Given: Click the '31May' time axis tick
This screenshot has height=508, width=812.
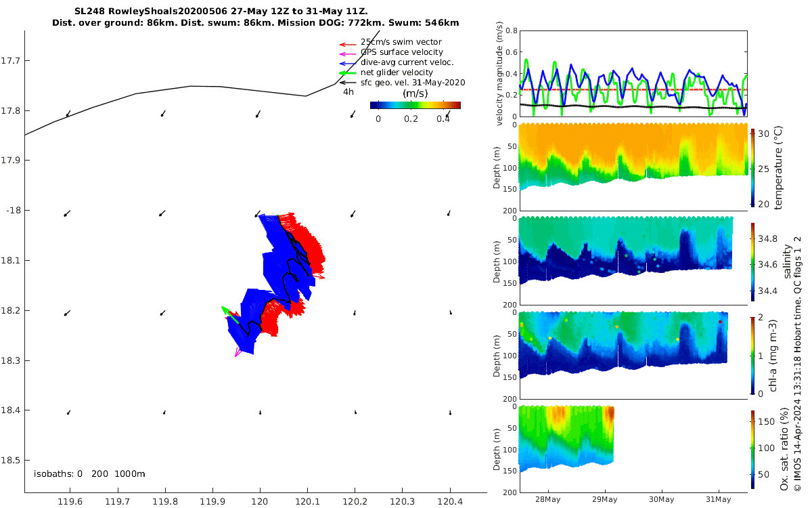Looking at the screenshot, I should 718,500.
